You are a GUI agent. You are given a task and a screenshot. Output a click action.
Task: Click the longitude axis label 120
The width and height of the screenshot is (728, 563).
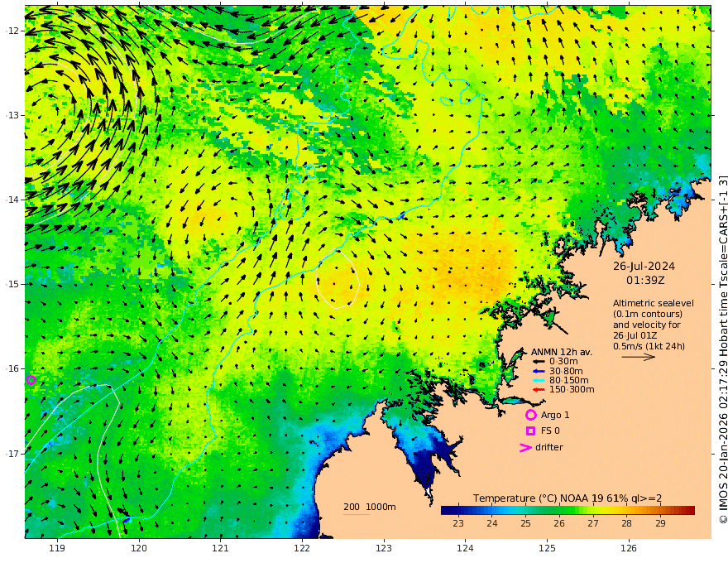139,549
